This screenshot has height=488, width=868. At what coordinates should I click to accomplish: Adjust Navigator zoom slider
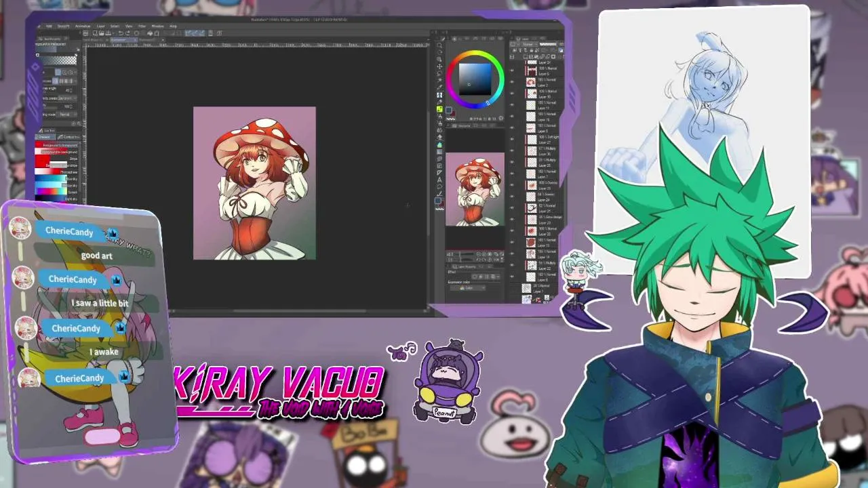[x=465, y=254]
